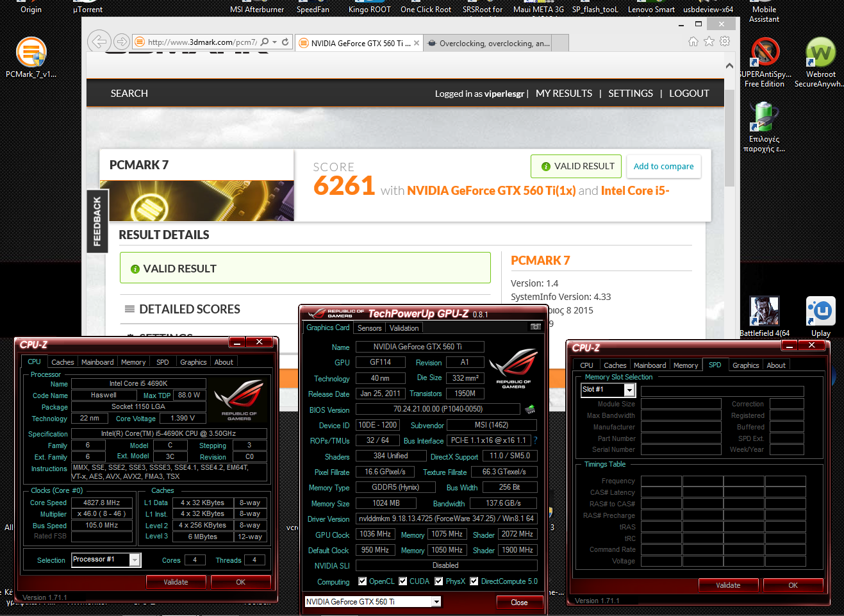Open Webroot SecureAnywhere desktop icon
This screenshot has width=844, height=616.
point(820,63)
